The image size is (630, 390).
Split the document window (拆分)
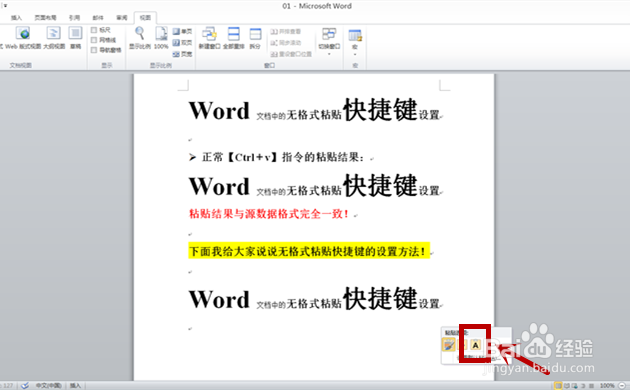255,38
